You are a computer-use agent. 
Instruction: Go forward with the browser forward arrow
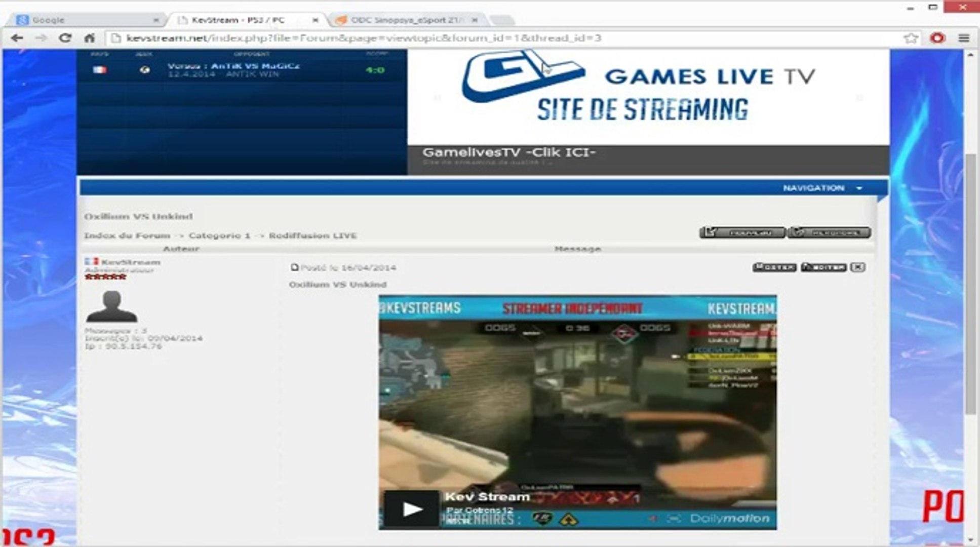point(41,38)
